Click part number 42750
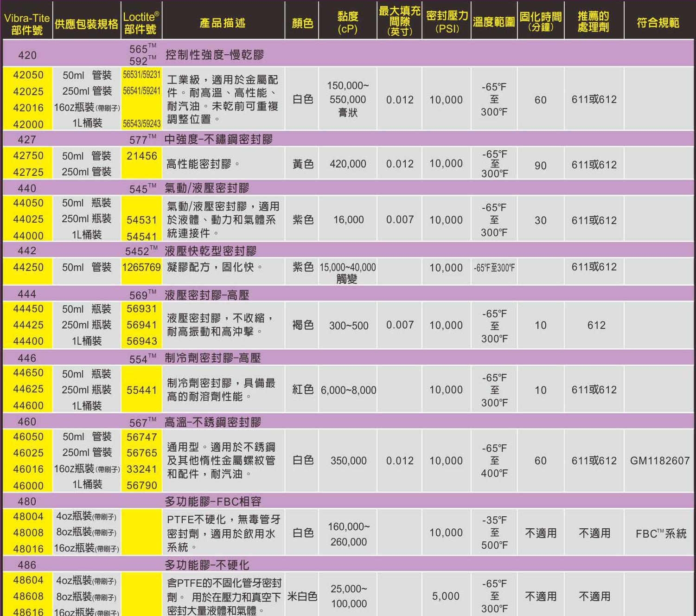This screenshot has height=616, width=696. (28, 155)
